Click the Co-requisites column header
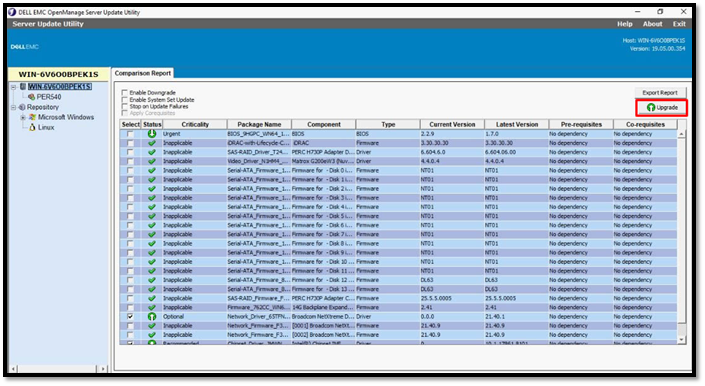 tap(645, 124)
